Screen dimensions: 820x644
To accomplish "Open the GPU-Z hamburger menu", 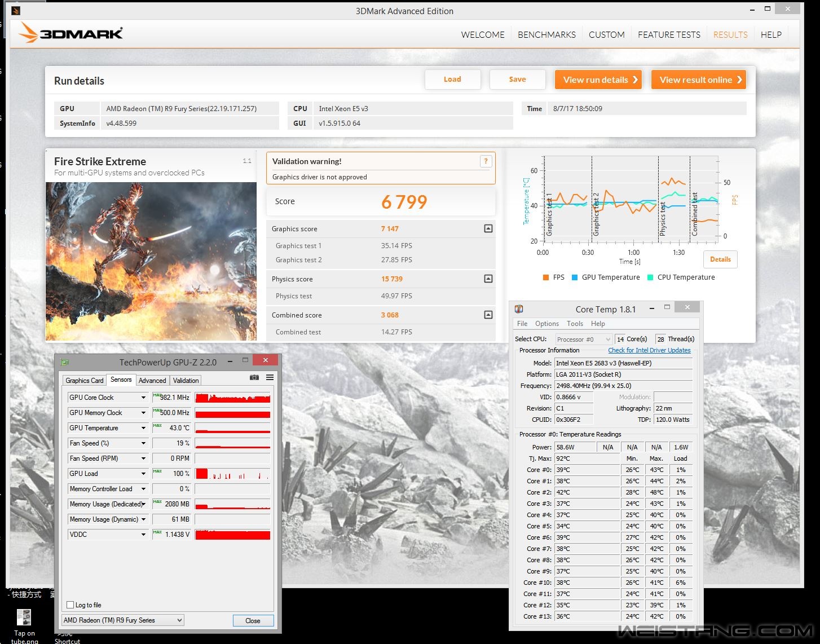I will (x=270, y=377).
